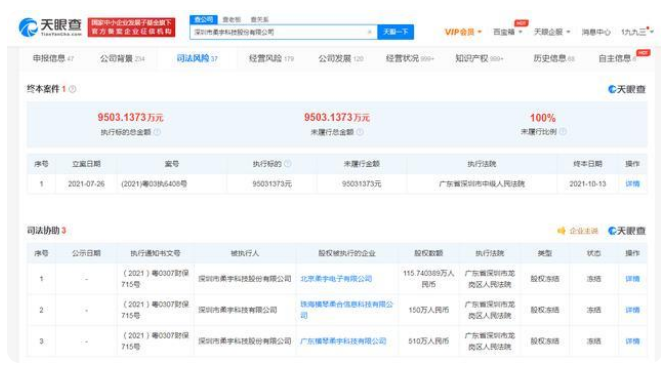Click the 2021-07-26 filing date cell
Viewport: 661px width, 375px height.
pos(86,184)
